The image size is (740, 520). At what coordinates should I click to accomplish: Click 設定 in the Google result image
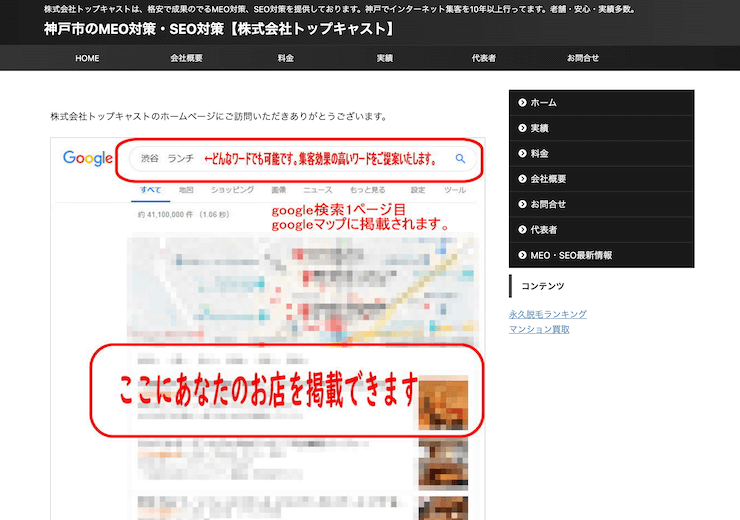[418, 190]
